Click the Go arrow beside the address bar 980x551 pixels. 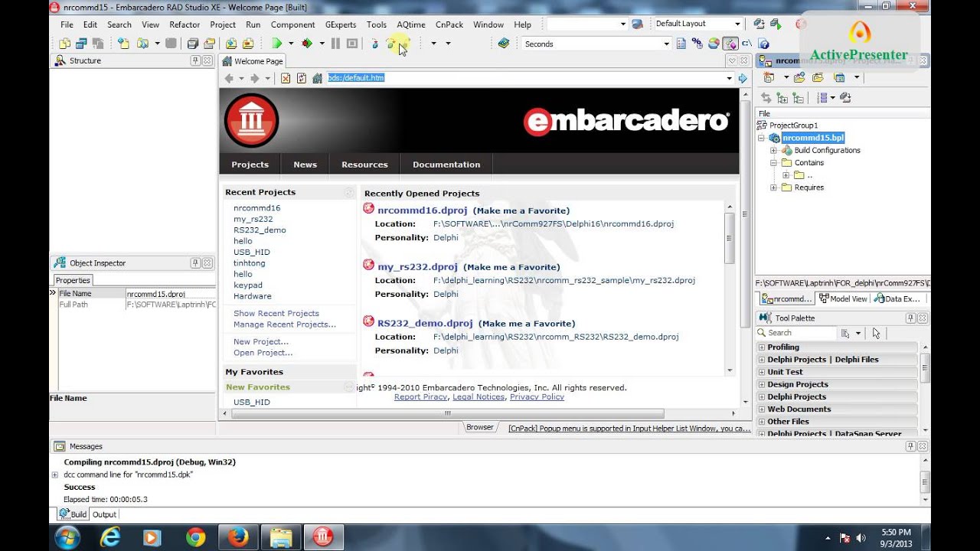pyautogui.click(x=742, y=78)
